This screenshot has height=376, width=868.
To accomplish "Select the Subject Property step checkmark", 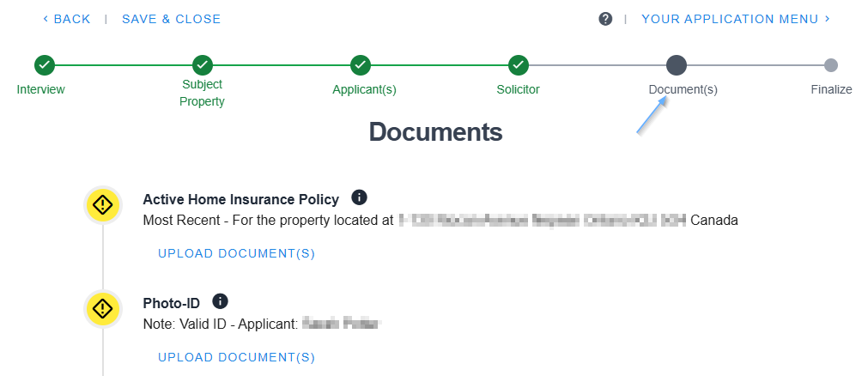I will click(x=202, y=65).
